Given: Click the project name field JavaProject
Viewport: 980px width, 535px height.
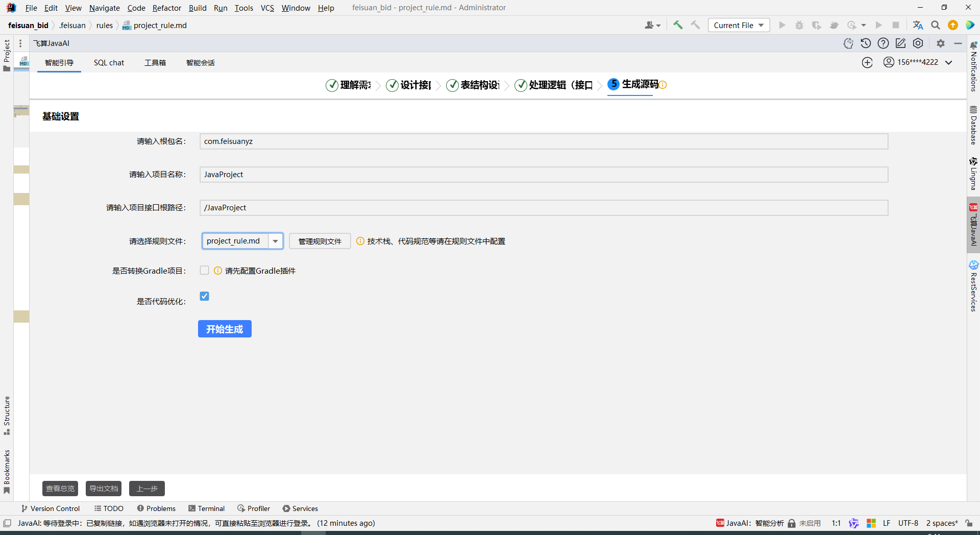Looking at the screenshot, I should click(544, 175).
